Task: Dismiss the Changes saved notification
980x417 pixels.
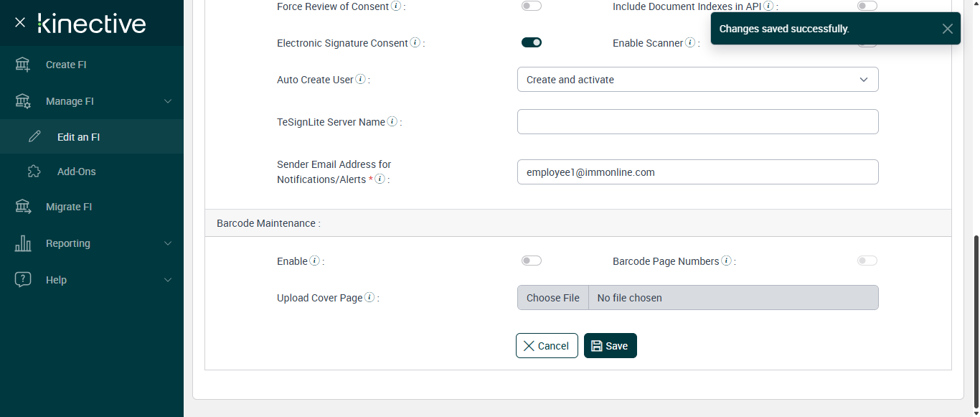Action: (x=947, y=29)
